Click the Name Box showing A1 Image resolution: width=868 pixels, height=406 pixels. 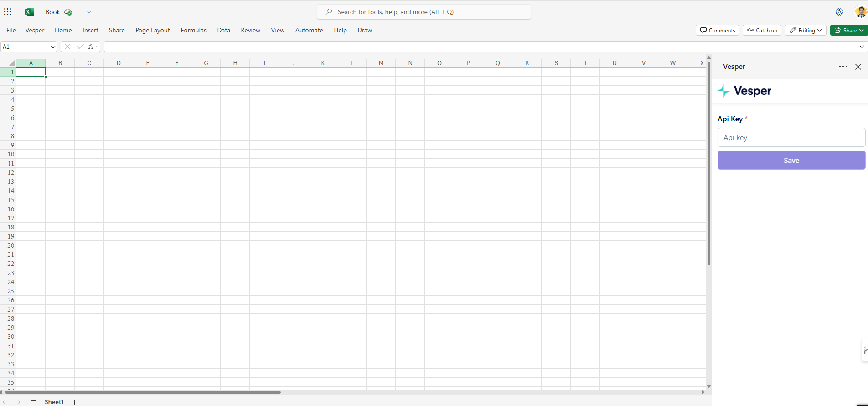point(25,47)
